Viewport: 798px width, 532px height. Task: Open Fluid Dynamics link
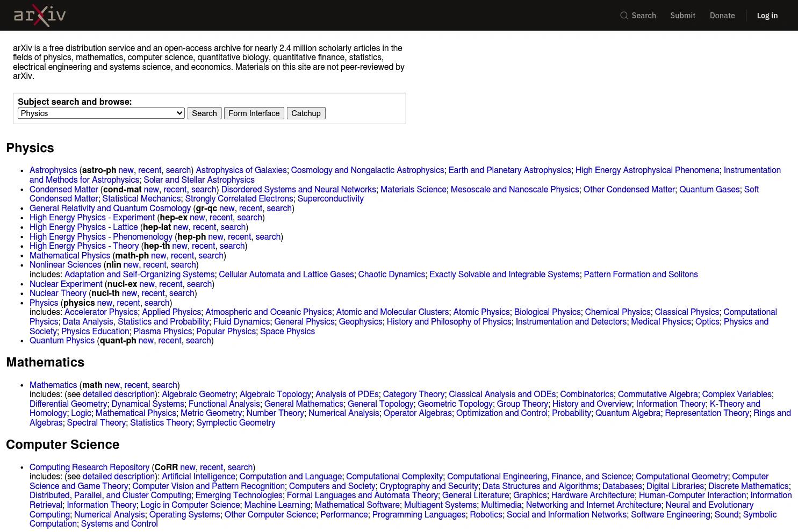tap(242, 322)
